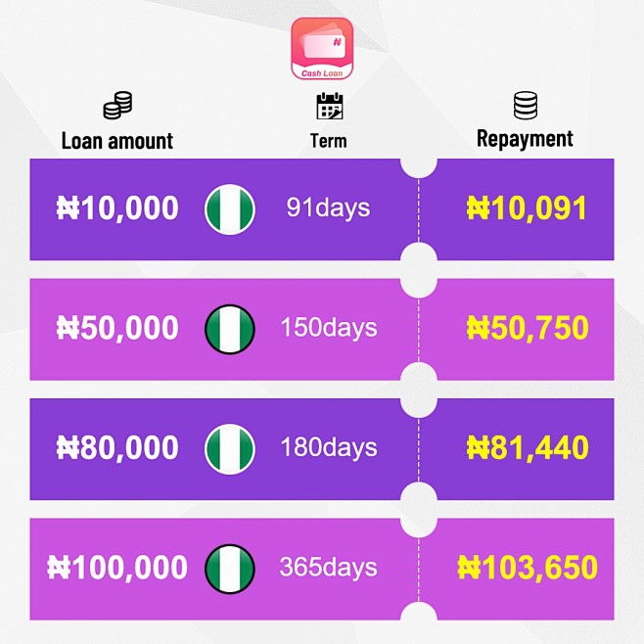Click the Nigerian flag in ₦10,000 row
This screenshot has height=644, width=644.
[230, 209]
